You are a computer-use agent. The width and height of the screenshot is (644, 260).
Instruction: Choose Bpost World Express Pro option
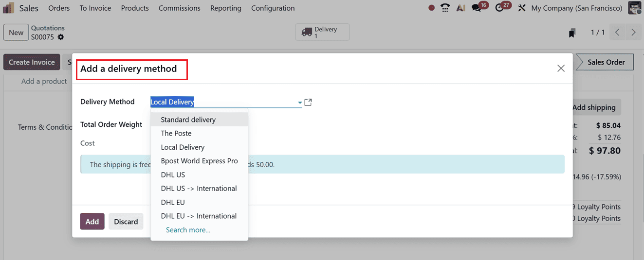point(200,161)
